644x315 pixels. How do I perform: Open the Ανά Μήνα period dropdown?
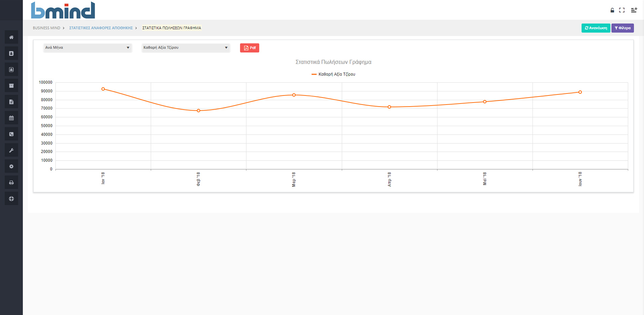tap(87, 48)
